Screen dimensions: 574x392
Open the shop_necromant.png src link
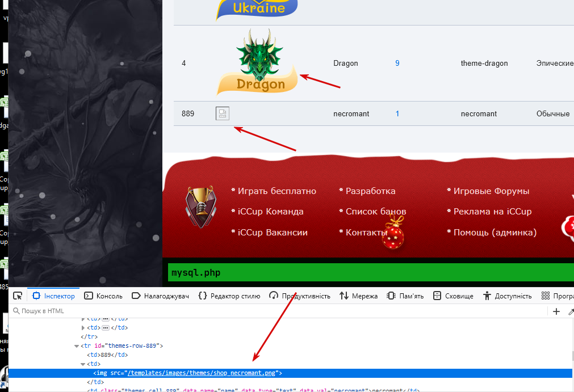click(x=202, y=373)
